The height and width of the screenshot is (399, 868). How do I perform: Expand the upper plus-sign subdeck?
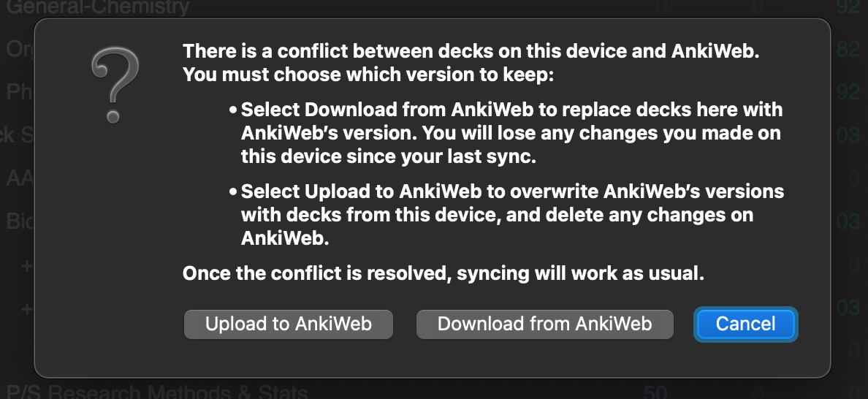26,266
